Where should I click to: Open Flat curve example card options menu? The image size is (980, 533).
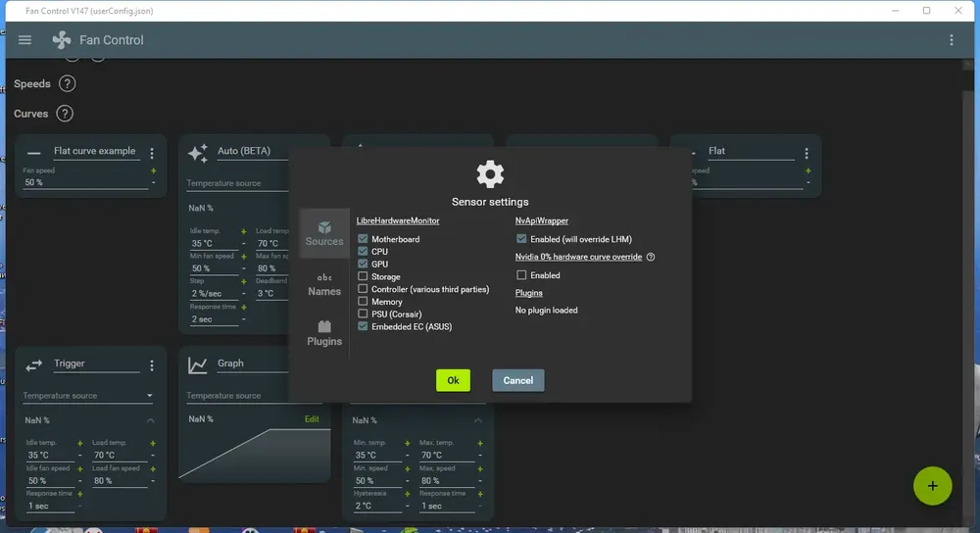pyautogui.click(x=152, y=153)
